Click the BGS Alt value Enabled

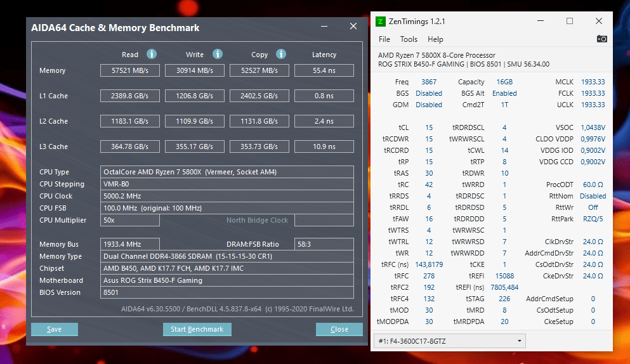pyautogui.click(x=504, y=93)
